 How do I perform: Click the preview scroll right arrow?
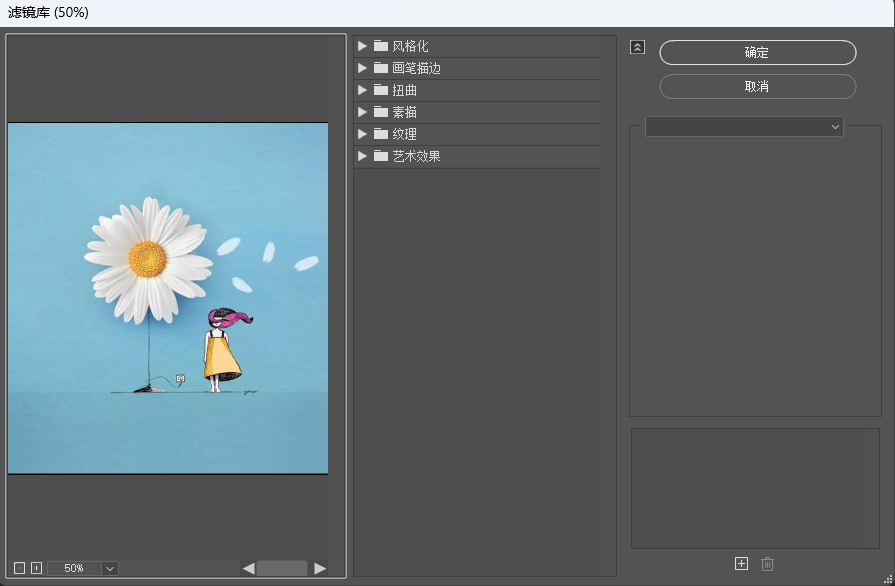tap(320, 568)
